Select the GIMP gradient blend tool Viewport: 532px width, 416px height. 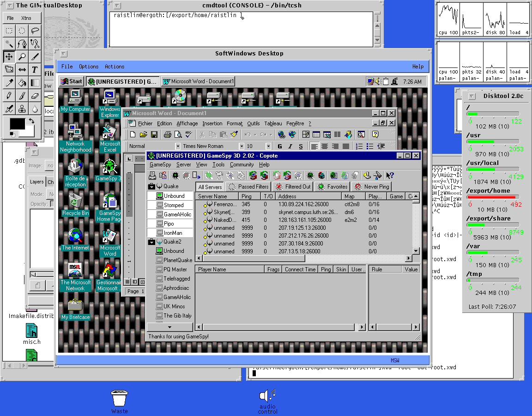coord(35,83)
